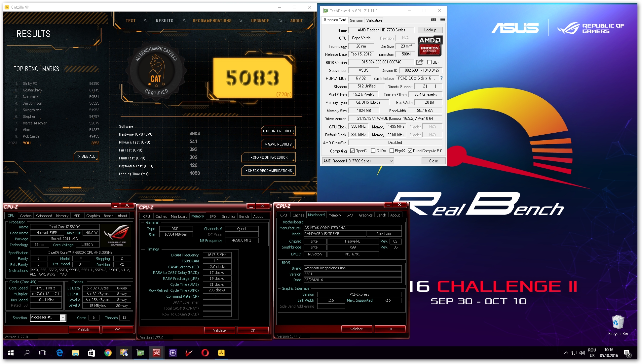The image size is (642, 364).
Task: Open File Explorer from the taskbar
Action: click(x=75, y=353)
